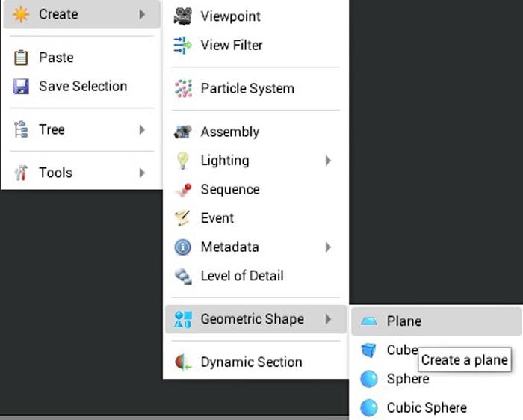Click the Level of Detail icon
Image resolution: width=523 pixels, height=420 pixels.
click(183, 276)
